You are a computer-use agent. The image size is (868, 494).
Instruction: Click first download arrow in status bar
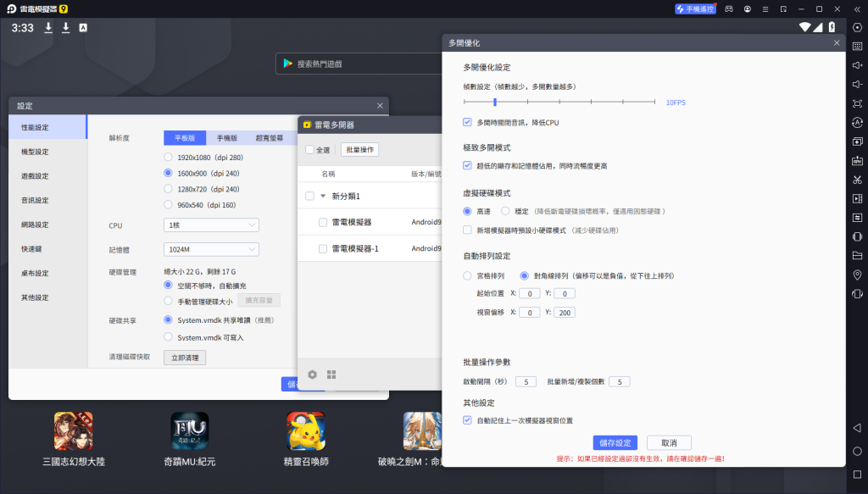(x=48, y=28)
